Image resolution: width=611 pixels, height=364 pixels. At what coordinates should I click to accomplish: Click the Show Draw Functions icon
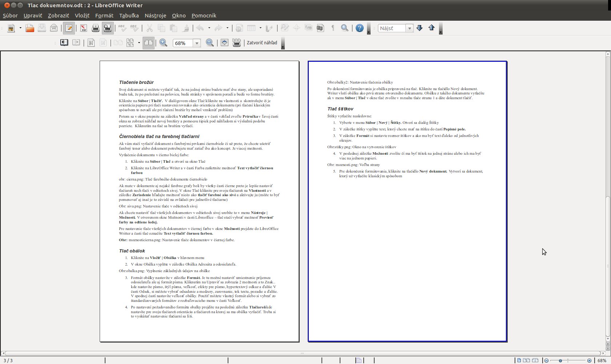point(269,28)
